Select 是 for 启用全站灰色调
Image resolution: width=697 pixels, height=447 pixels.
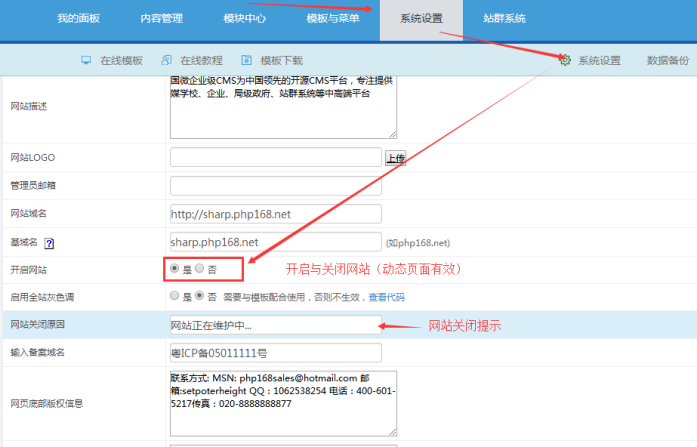pos(175,296)
